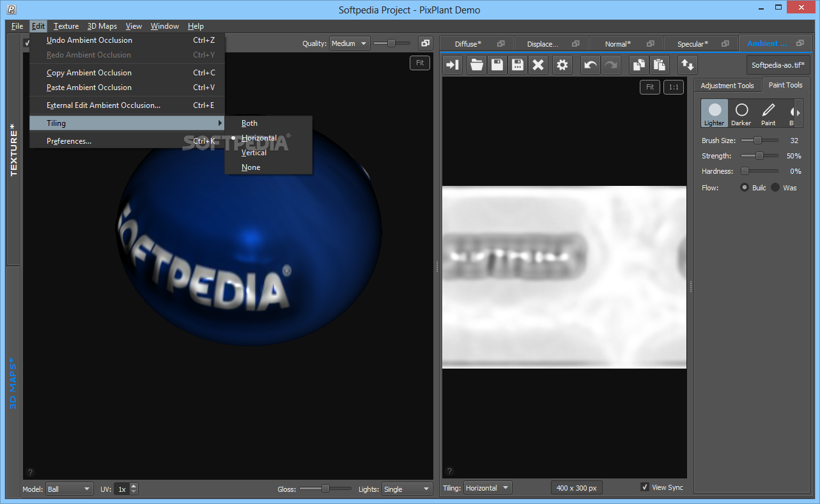Click the PixPlant app icon in title bar
The width and height of the screenshot is (820, 504).
click(12, 10)
